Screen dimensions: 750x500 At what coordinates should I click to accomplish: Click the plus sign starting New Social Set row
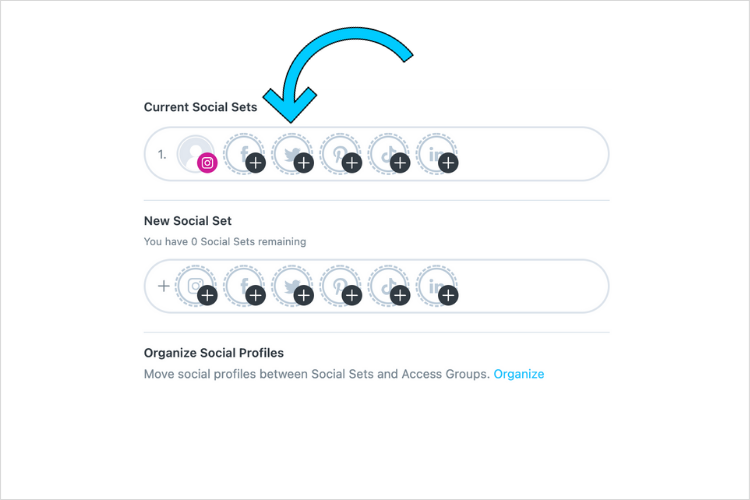point(164,286)
